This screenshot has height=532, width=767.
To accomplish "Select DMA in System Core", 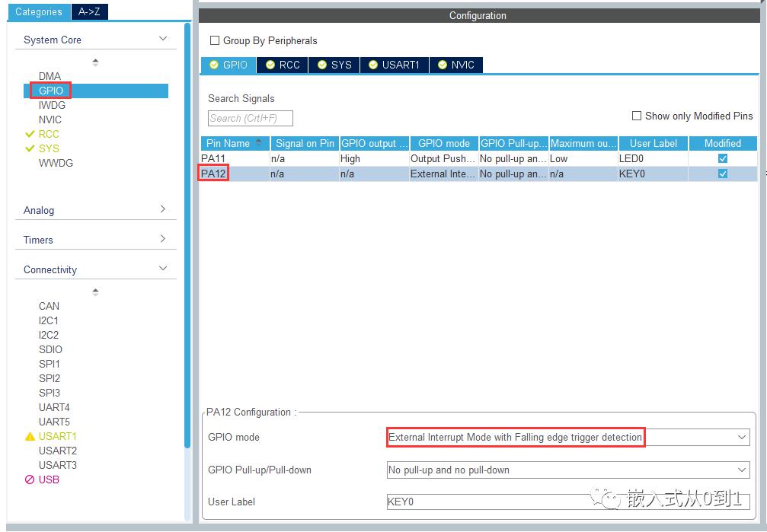I will pos(50,76).
